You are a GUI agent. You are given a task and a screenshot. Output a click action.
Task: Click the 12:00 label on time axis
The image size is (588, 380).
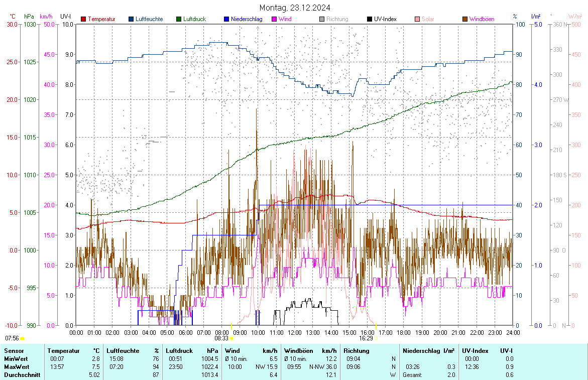pyautogui.click(x=294, y=332)
